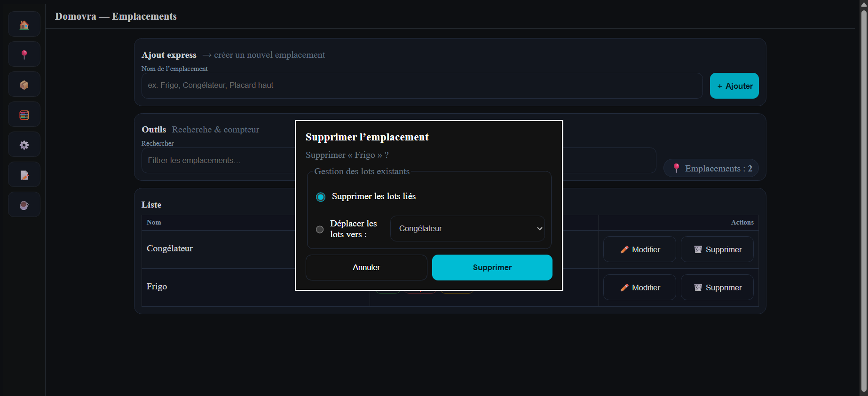Open settings via the gear icon
Image resolution: width=868 pixels, height=396 pixels.
pos(24,145)
